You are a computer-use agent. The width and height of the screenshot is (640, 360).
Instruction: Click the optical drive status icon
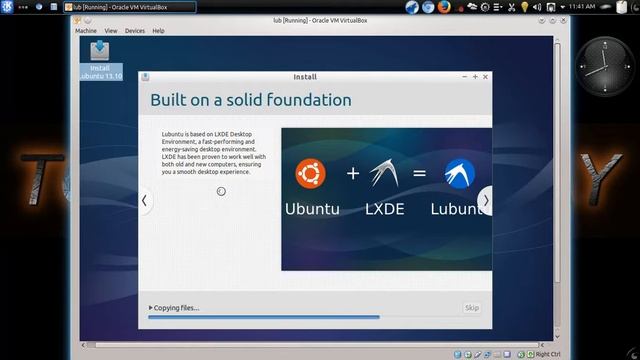pyautogui.click(x=468, y=354)
